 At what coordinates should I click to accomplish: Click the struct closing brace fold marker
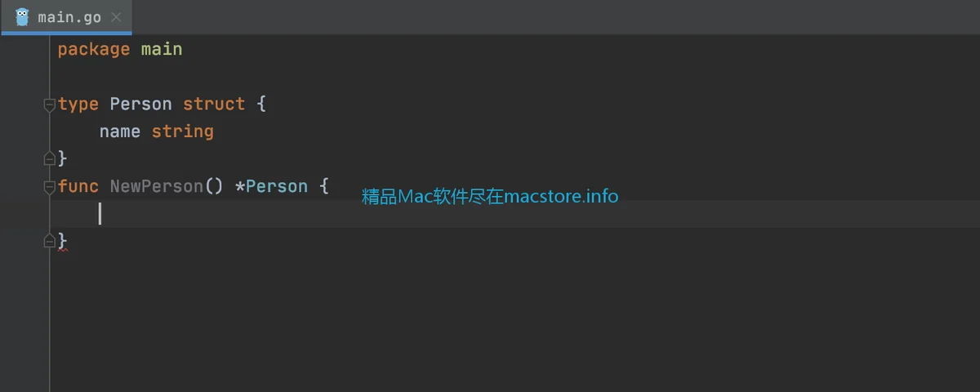coord(49,158)
